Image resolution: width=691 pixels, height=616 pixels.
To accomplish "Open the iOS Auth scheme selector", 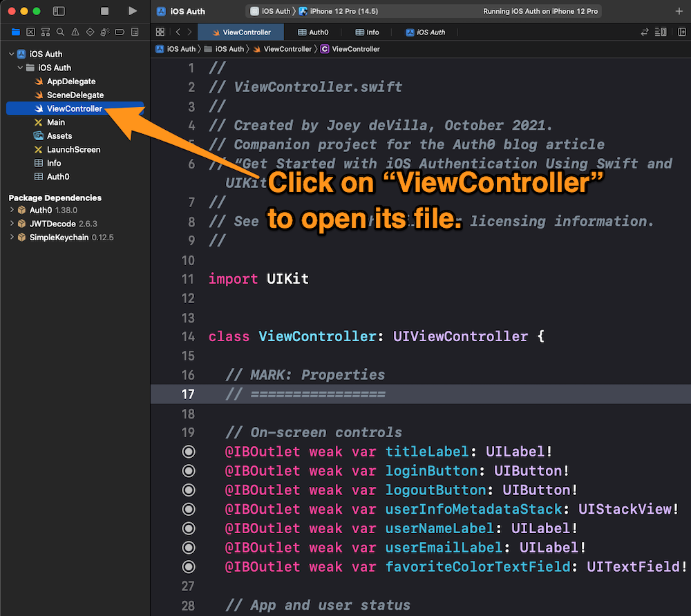I will click(271, 12).
